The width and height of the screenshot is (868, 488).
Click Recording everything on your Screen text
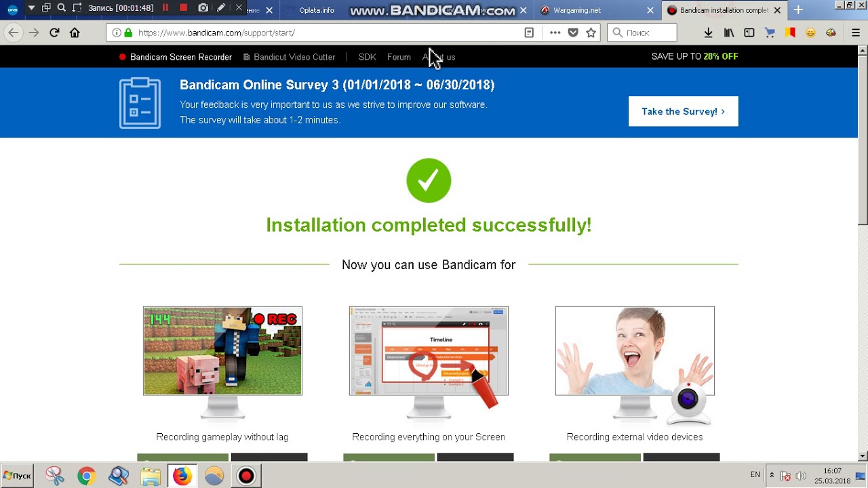429,437
